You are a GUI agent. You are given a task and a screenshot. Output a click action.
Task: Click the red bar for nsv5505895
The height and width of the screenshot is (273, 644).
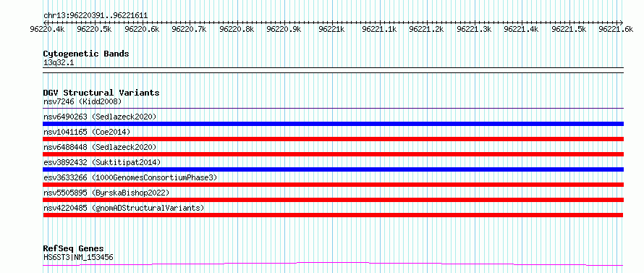click(334, 200)
